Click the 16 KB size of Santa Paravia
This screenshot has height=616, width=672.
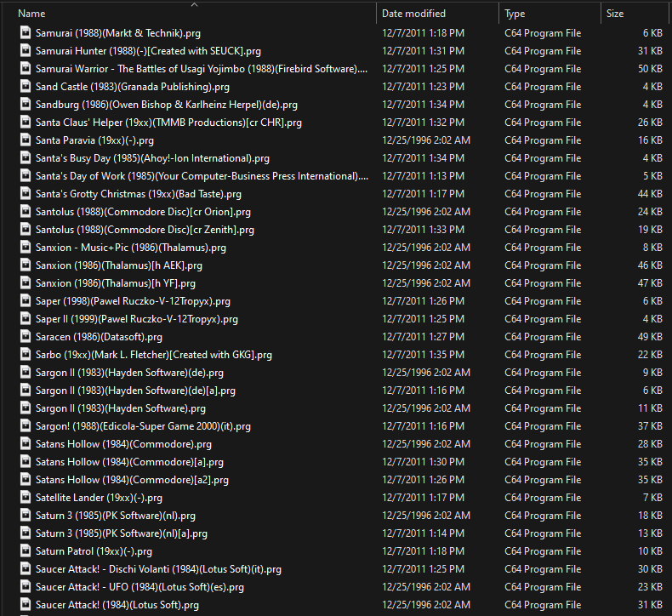(x=650, y=140)
